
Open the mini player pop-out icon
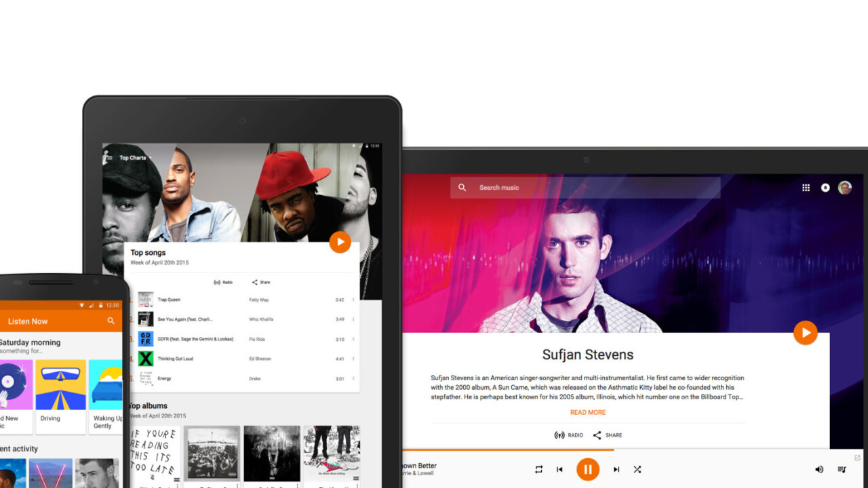click(x=857, y=458)
